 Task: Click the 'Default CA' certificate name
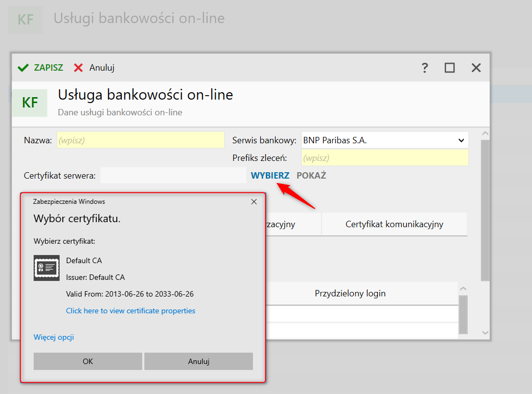84,261
